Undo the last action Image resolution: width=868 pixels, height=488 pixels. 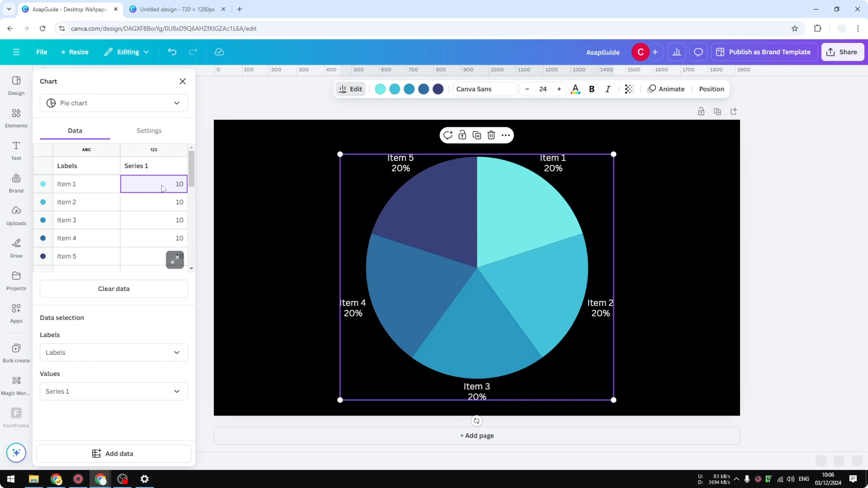pyautogui.click(x=172, y=52)
